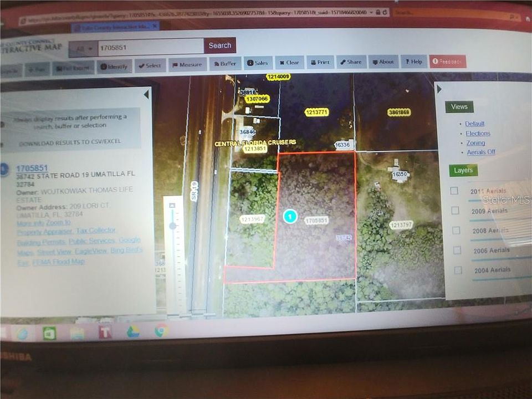Viewport: 532px width, 399px height.
Task: Click yellow parcel label 1214009
Action: point(278,76)
